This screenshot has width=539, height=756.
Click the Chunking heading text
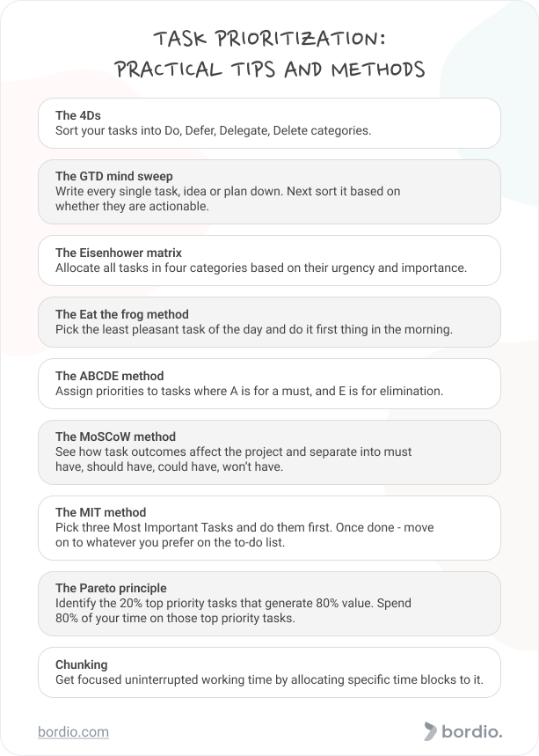[x=82, y=664]
